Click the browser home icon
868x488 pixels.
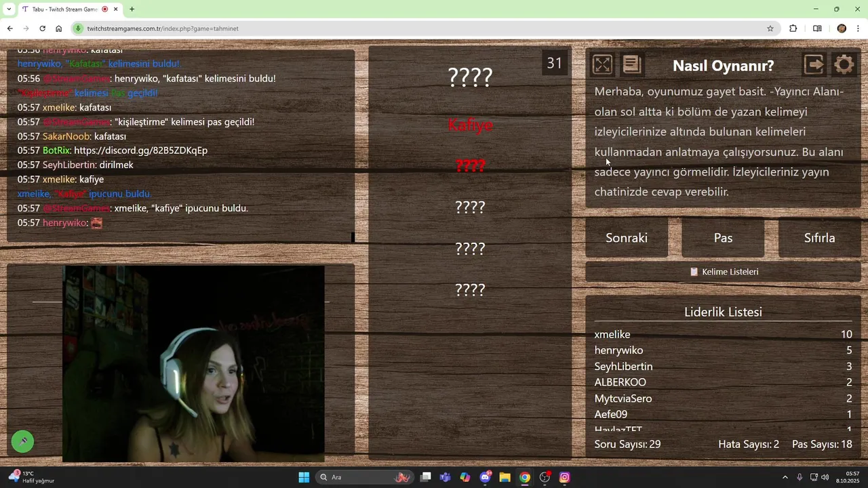[58, 28]
